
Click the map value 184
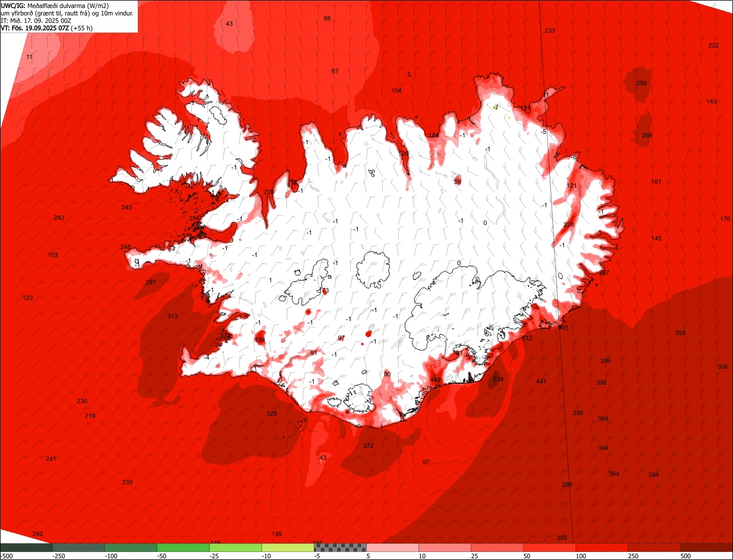(434, 135)
